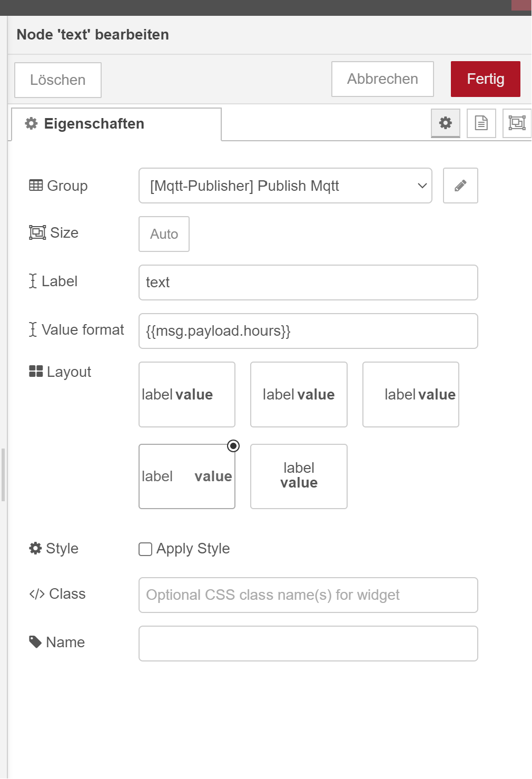Click the node properties gear icon
Viewport: 532px width, 779px height.
pos(445,123)
